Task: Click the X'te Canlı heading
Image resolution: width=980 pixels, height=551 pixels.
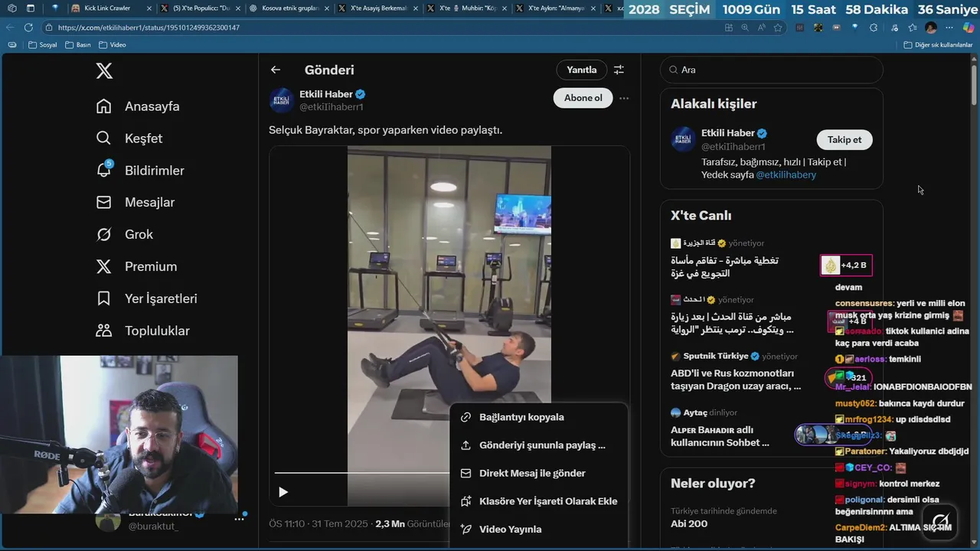Action: click(x=701, y=216)
